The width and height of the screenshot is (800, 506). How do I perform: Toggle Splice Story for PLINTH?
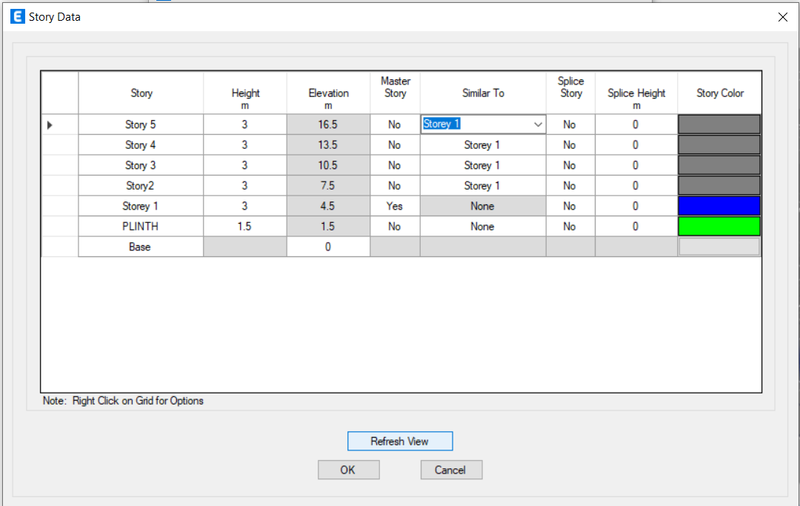pos(570,226)
